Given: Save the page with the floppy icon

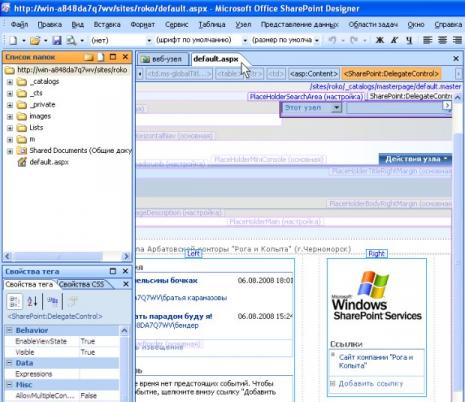Looking at the screenshot, I should [x=57, y=40].
